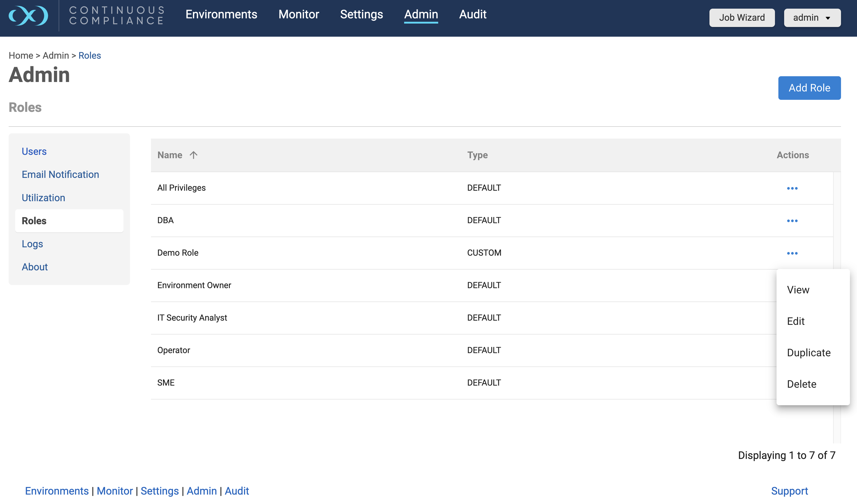
Task: Expand the admin user dropdown
Action: (x=812, y=18)
